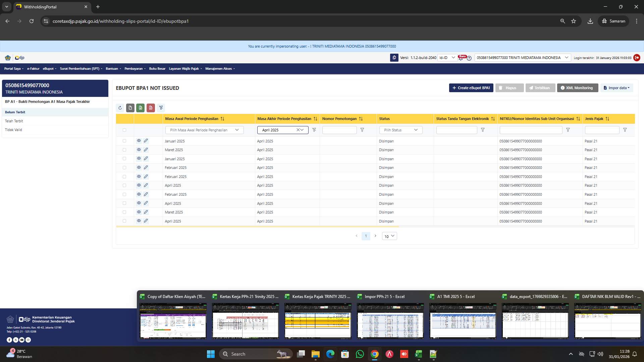Select the header checkbox to choose all rows
The width and height of the screenshot is (644, 362).
point(124,130)
